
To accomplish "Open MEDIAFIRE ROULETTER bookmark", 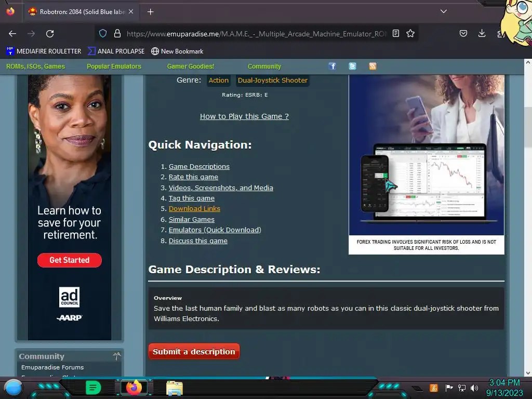I will (44, 51).
